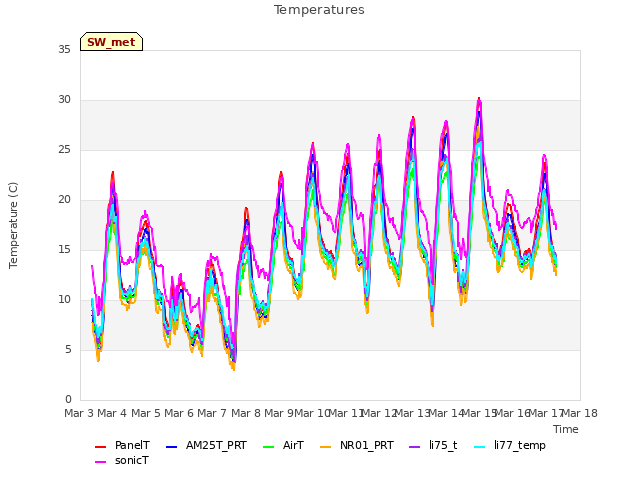
Task: Click the 0 y-axis tick label
Action: (68, 400)
